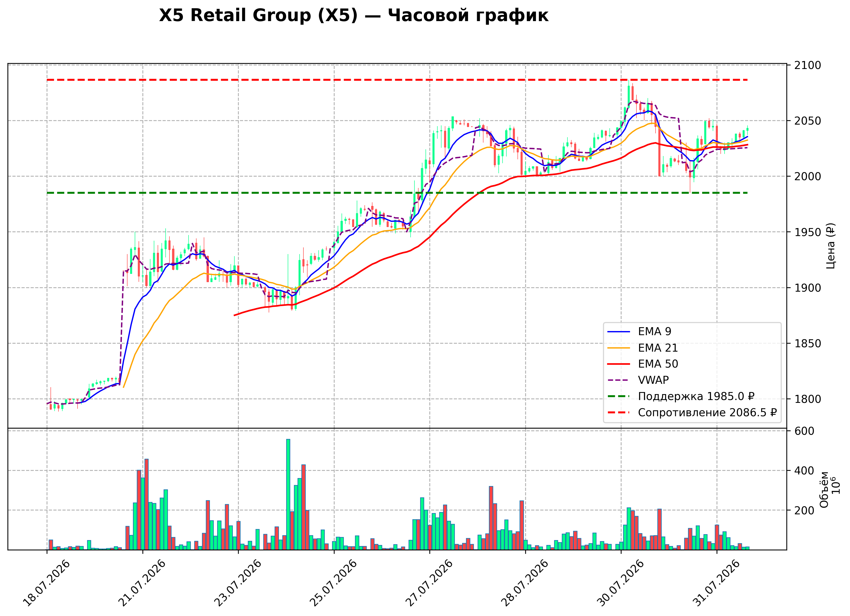The width and height of the screenshot is (850, 616).
Task: Select the "EMA 9" legend label
Action: [x=654, y=331]
